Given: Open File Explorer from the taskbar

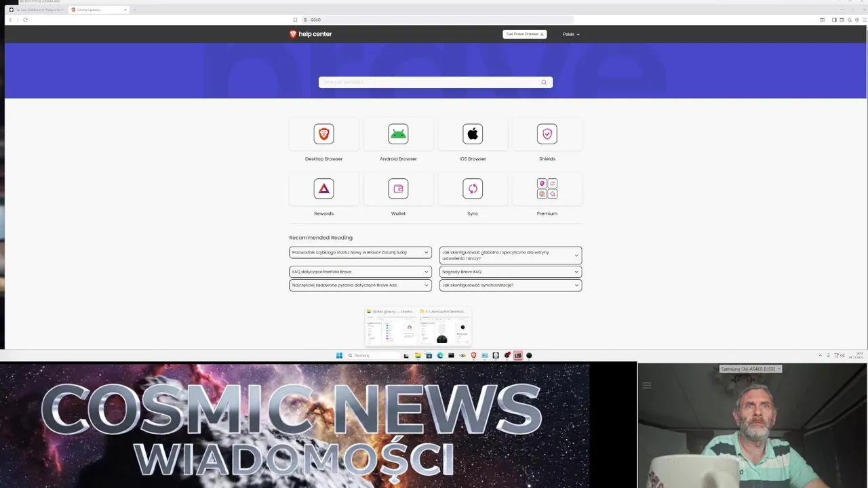Looking at the screenshot, I should (x=418, y=355).
